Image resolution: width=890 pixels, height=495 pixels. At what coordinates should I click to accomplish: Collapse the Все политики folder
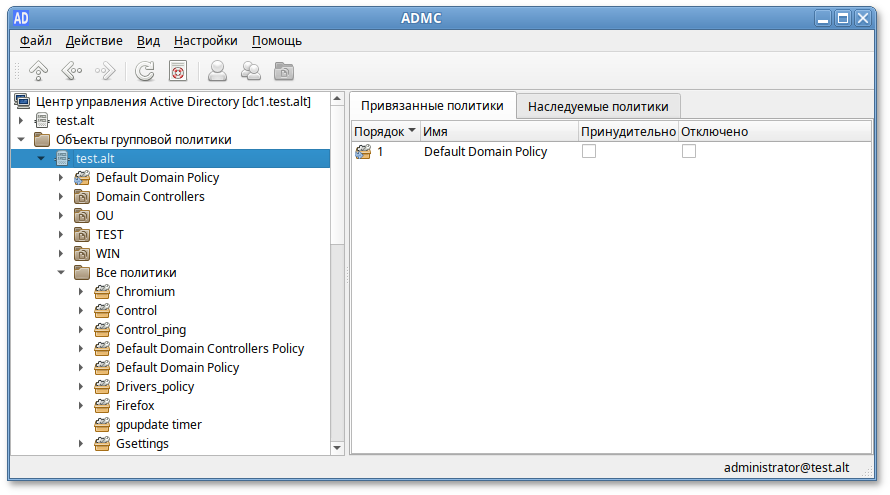pyautogui.click(x=61, y=273)
